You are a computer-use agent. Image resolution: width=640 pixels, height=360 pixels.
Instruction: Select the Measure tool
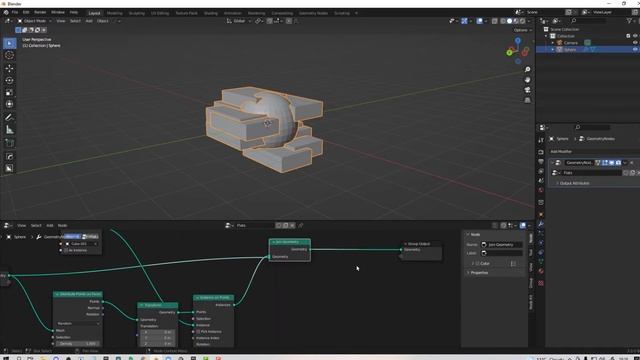pos(9,130)
